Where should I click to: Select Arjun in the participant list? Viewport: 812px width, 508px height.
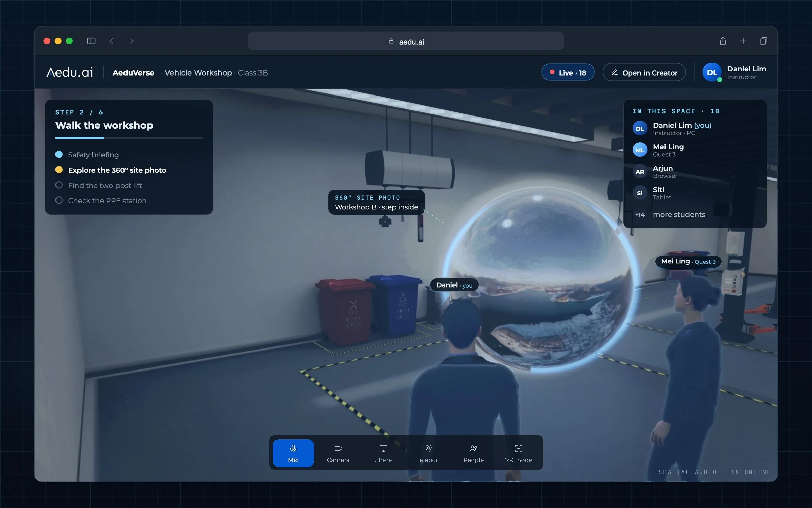[695, 172]
